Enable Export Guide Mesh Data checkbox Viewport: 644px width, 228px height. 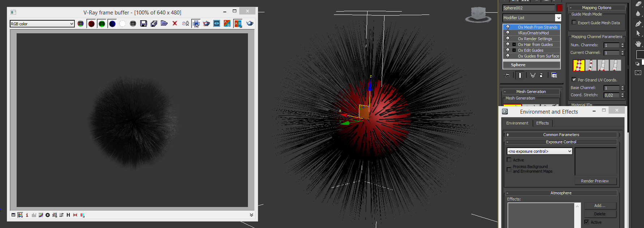click(x=574, y=22)
